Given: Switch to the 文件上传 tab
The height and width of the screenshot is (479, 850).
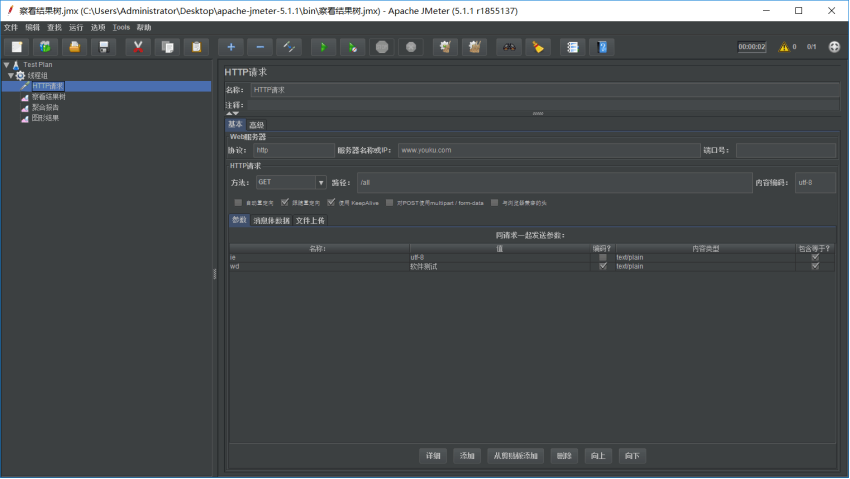Looking at the screenshot, I should pos(310,221).
